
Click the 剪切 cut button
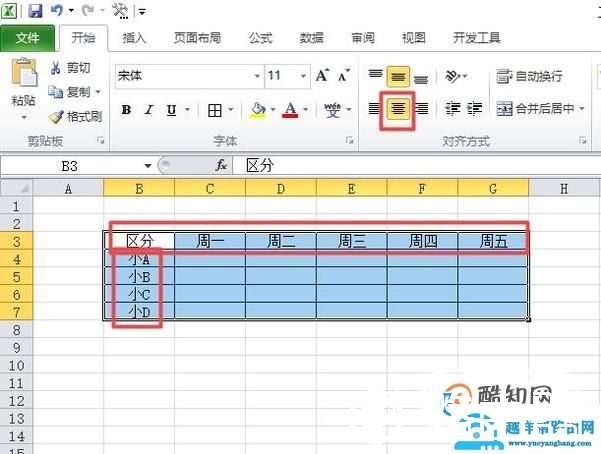70,68
